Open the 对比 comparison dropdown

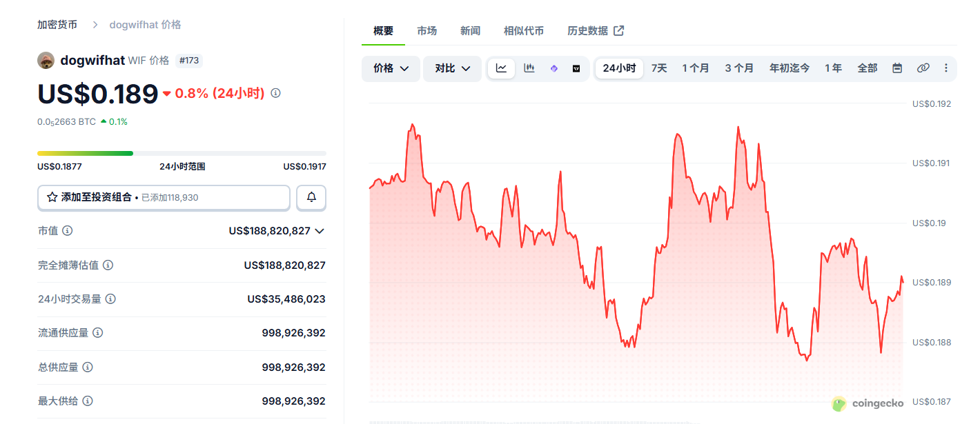tap(453, 68)
